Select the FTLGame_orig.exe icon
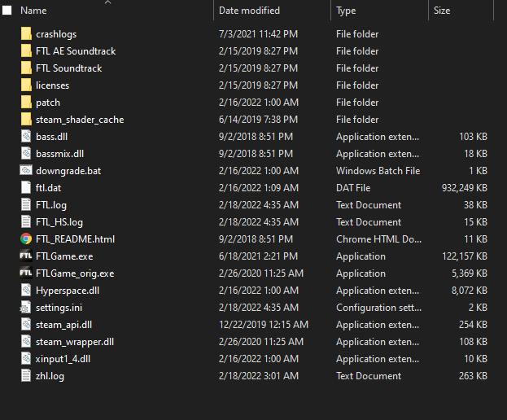Image resolution: width=507 pixels, height=420 pixels. click(x=26, y=273)
